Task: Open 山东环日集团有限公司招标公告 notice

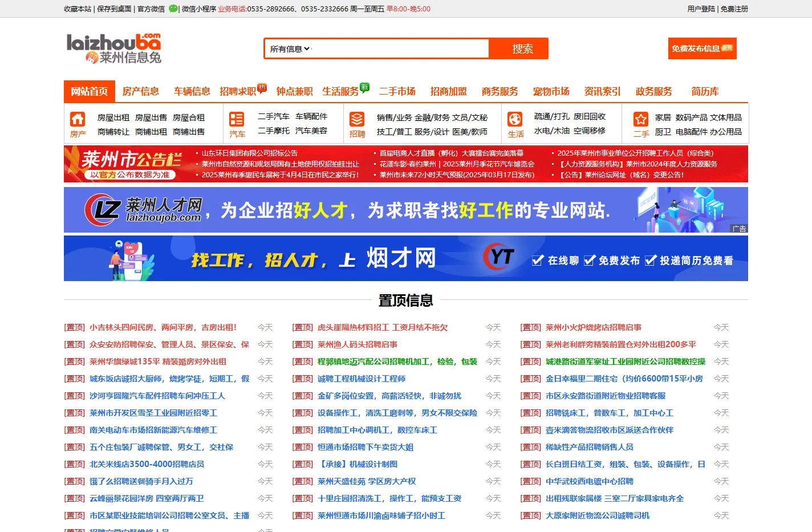Action: pyautogui.click(x=250, y=153)
